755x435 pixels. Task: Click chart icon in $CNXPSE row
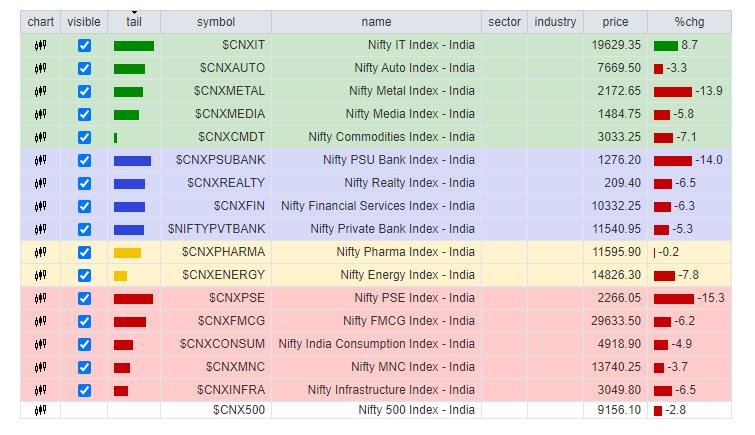pyautogui.click(x=40, y=299)
